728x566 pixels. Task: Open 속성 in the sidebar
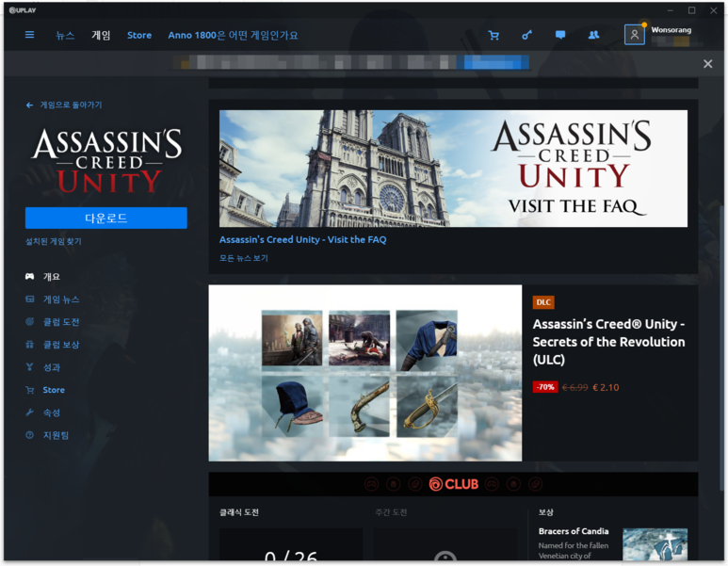[52, 412]
